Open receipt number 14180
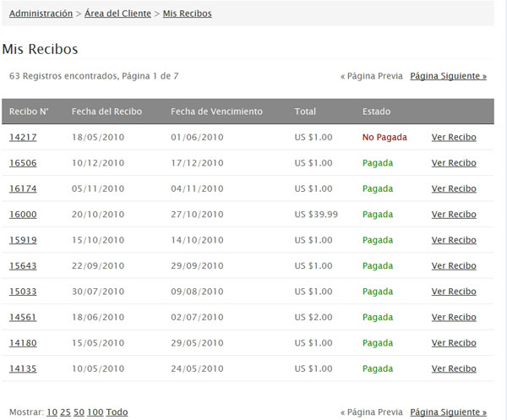This screenshot has width=507, height=420. [23, 343]
